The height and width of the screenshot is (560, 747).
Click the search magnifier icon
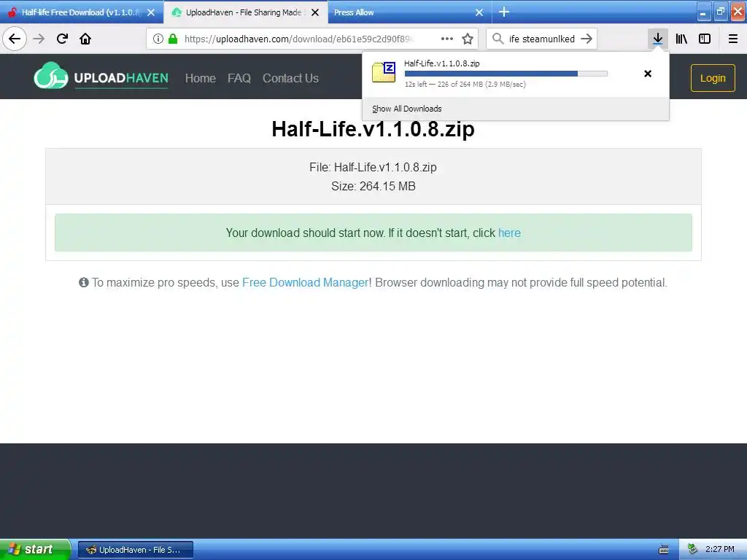click(498, 39)
